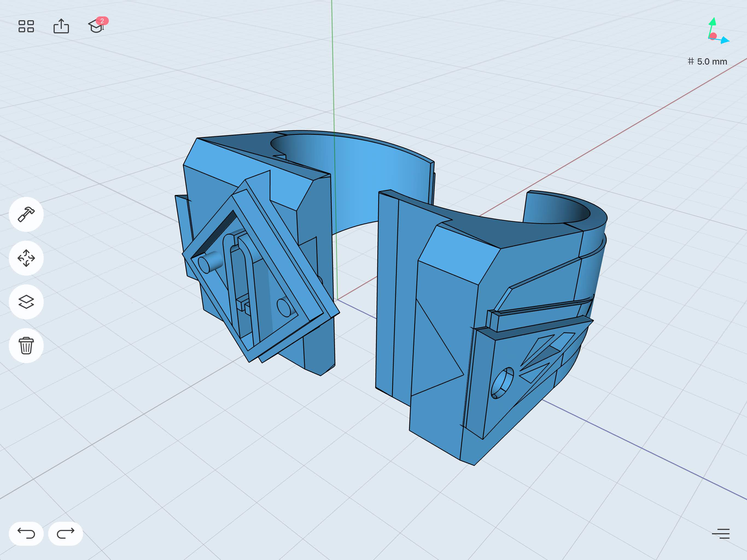Open the projects dashboard grid icon
This screenshot has height=560, width=747.
point(26,26)
